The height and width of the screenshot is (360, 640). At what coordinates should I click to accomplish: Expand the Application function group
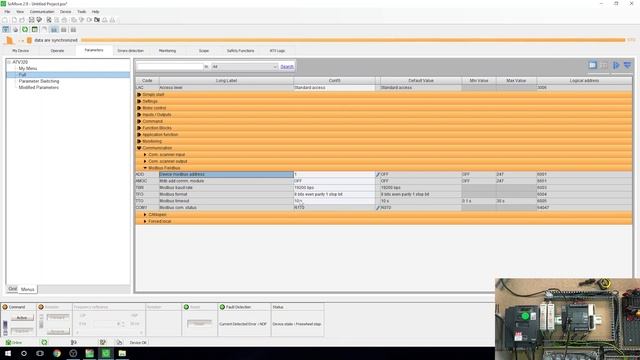[x=139, y=135]
